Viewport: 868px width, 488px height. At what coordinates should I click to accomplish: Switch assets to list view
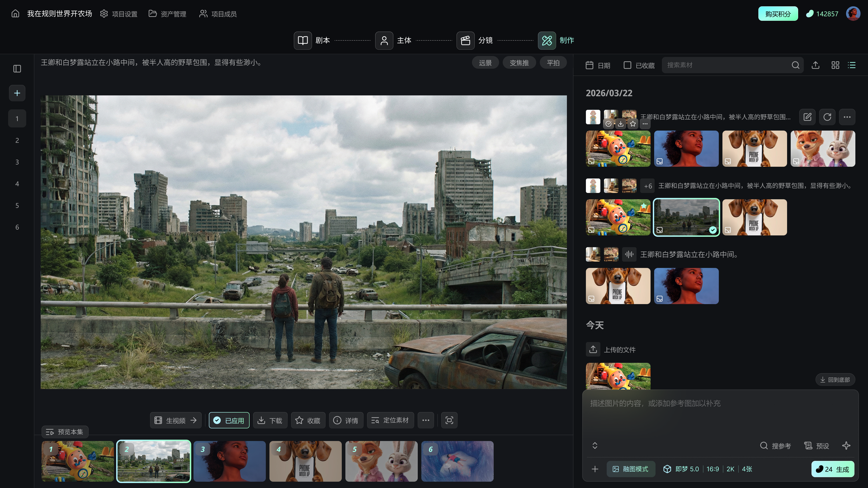pyautogui.click(x=852, y=65)
